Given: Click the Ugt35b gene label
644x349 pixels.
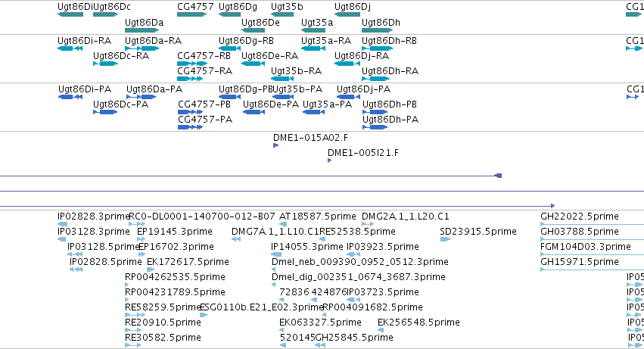Looking at the screenshot, I should pyautogui.click(x=287, y=7).
